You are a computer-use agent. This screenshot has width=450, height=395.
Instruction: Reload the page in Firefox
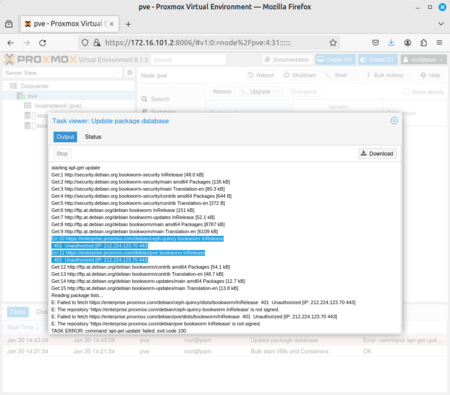pos(42,43)
